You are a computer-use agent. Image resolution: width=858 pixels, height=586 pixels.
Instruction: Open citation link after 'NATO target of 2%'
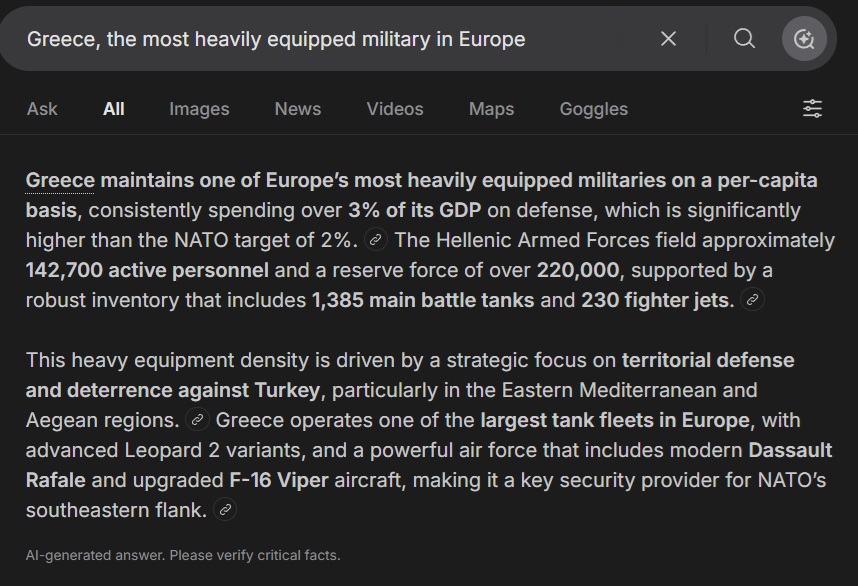tap(376, 240)
